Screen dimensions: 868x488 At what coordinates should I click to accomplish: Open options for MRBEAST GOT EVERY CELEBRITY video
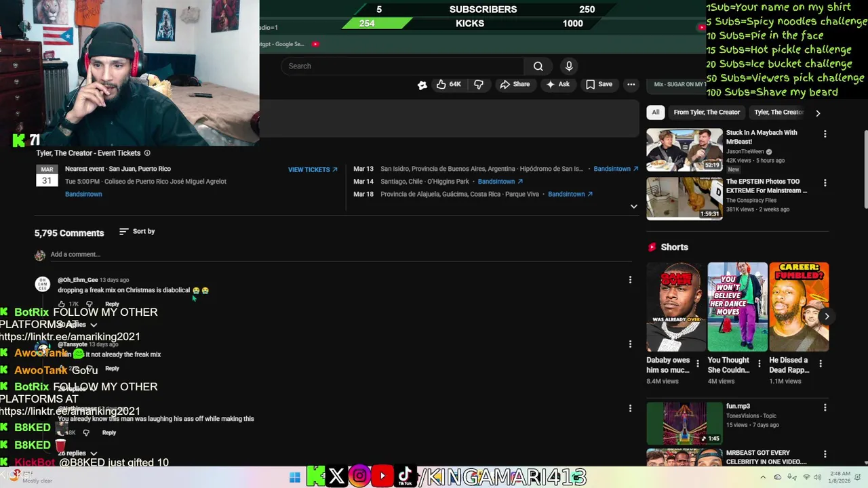pyautogui.click(x=825, y=454)
